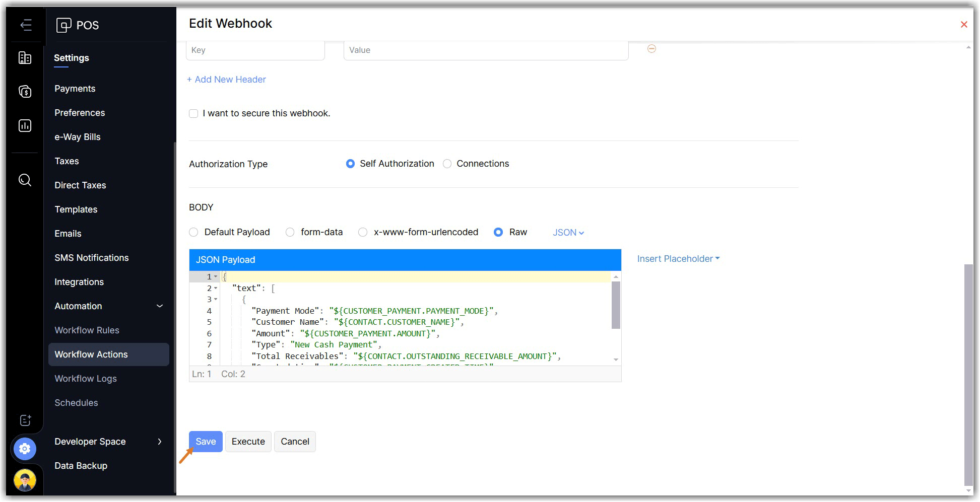Go to SMS Notifications settings

point(91,258)
